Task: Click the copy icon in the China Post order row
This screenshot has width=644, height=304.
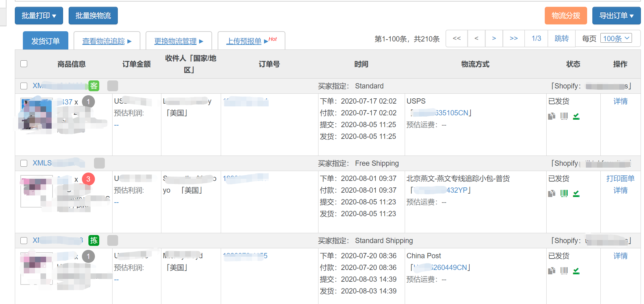Action: pos(552,271)
